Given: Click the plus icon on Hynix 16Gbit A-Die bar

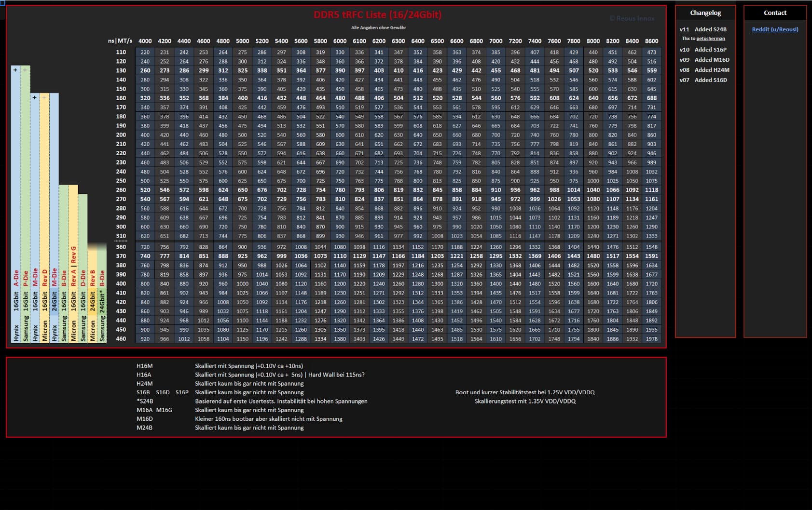Looking at the screenshot, I should tap(15, 70).
